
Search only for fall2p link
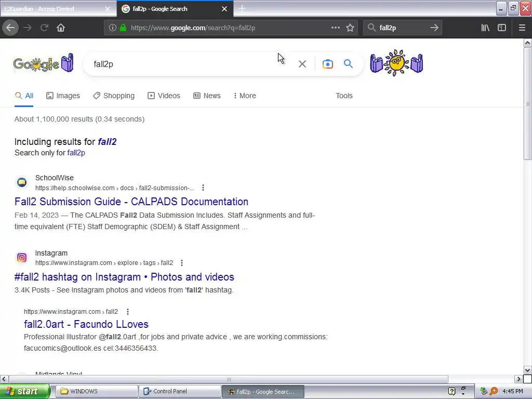76,153
